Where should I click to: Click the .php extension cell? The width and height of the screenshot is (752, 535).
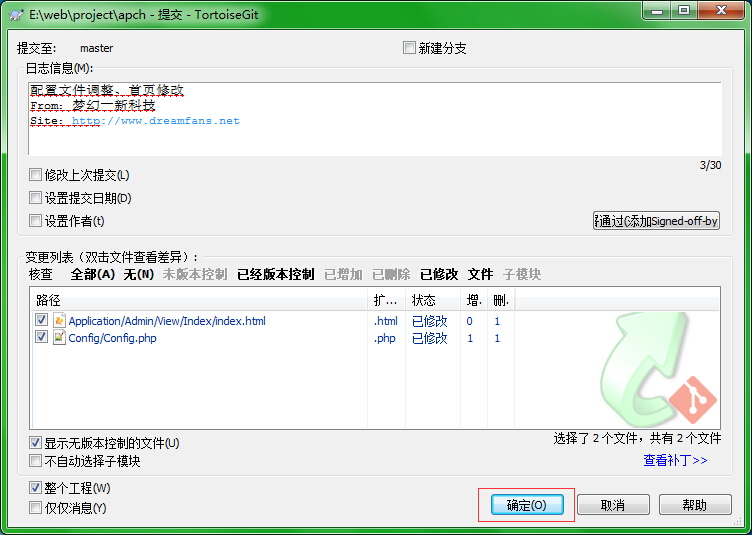(x=385, y=338)
